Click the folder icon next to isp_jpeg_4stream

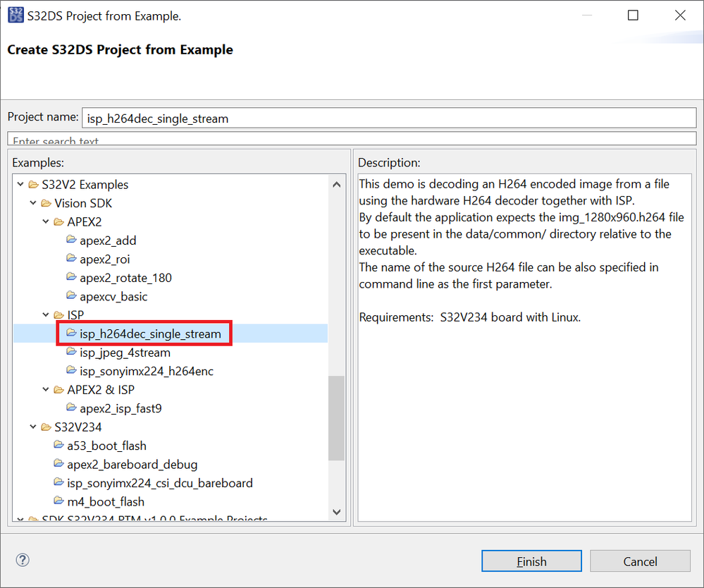pyautogui.click(x=71, y=353)
